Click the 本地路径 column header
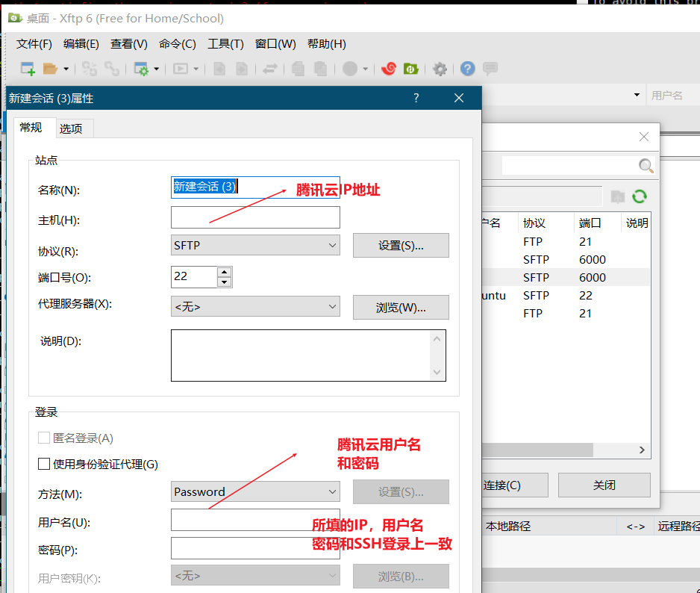 549,527
